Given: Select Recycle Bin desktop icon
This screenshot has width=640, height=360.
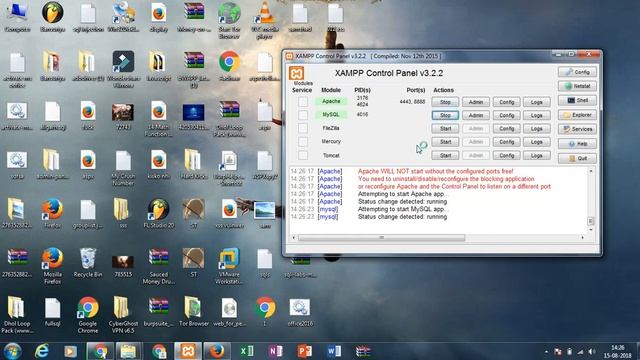Looking at the screenshot, I should (88, 262).
